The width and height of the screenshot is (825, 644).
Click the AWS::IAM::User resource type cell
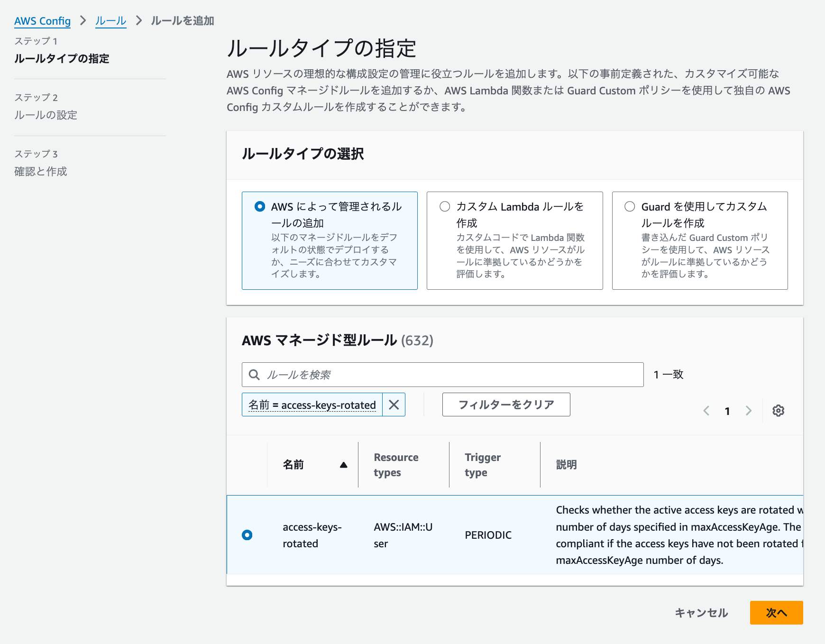(403, 535)
